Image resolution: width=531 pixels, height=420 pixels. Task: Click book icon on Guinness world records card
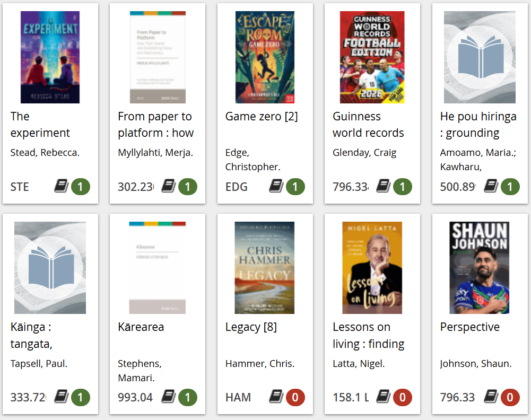pyautogui.click(x=384, y=186)
